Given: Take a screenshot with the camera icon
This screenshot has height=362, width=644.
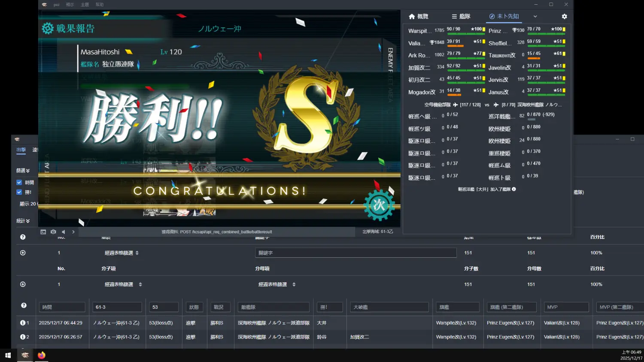Looking at the screenshot, I should 53,232.
